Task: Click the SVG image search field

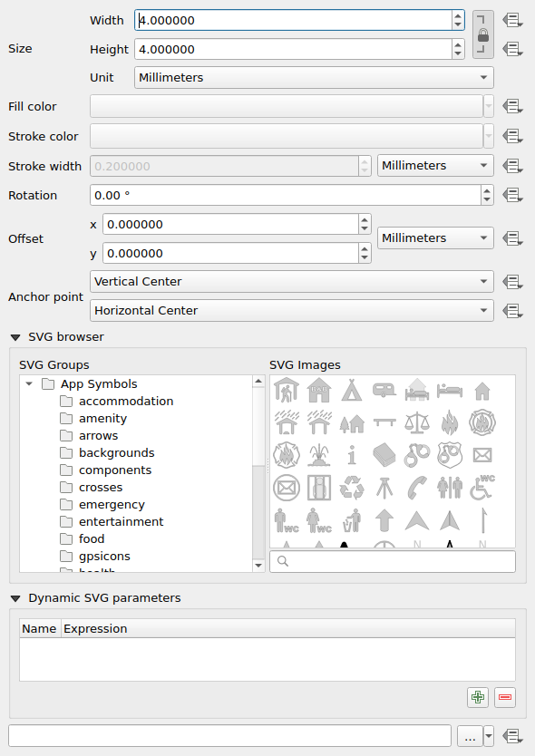Action: click(392, 561)
